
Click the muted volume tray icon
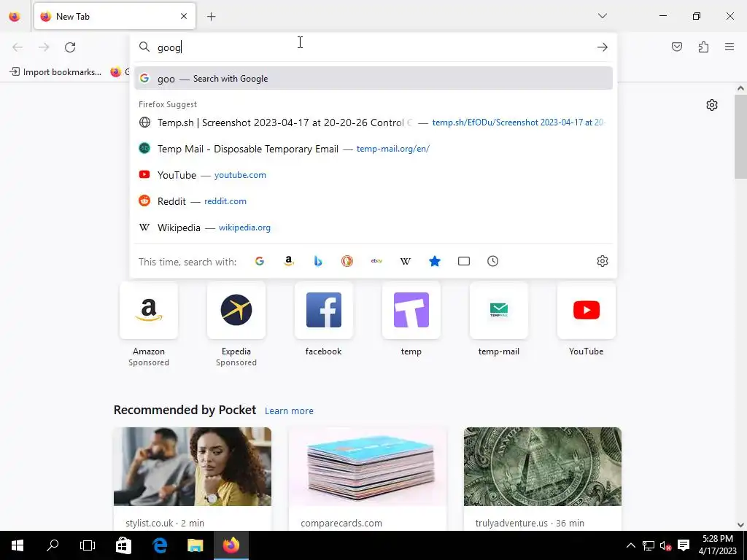point(665,545)
